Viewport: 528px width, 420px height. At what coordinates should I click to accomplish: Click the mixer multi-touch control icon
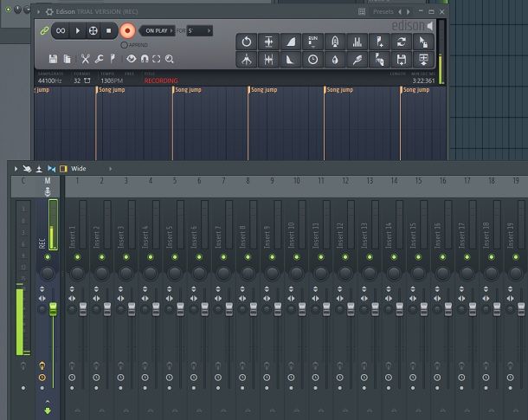click(x=27, y=169)
